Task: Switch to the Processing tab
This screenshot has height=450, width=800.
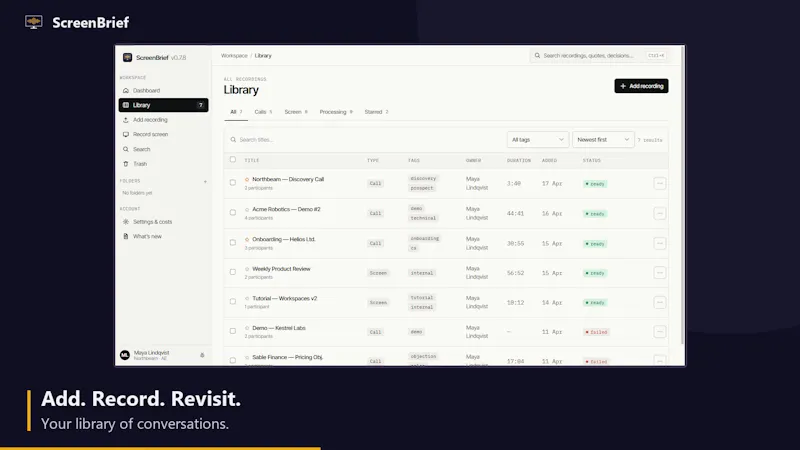Action: 336,112
